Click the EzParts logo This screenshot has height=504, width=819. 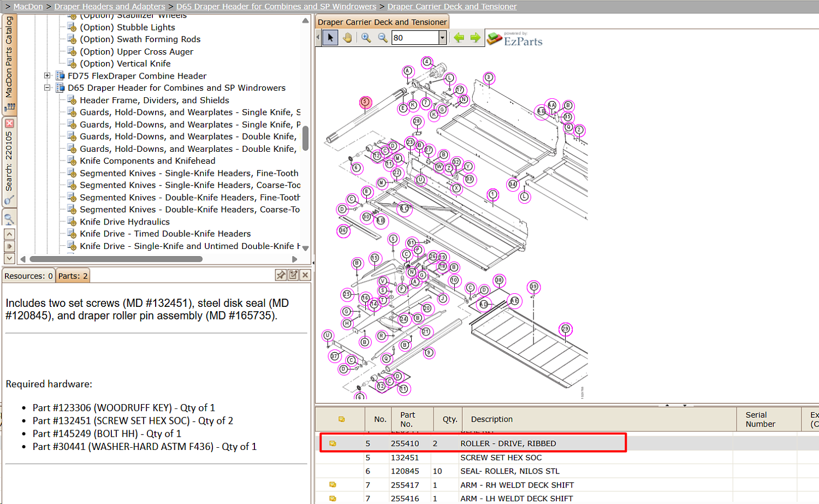pos(515,39)
